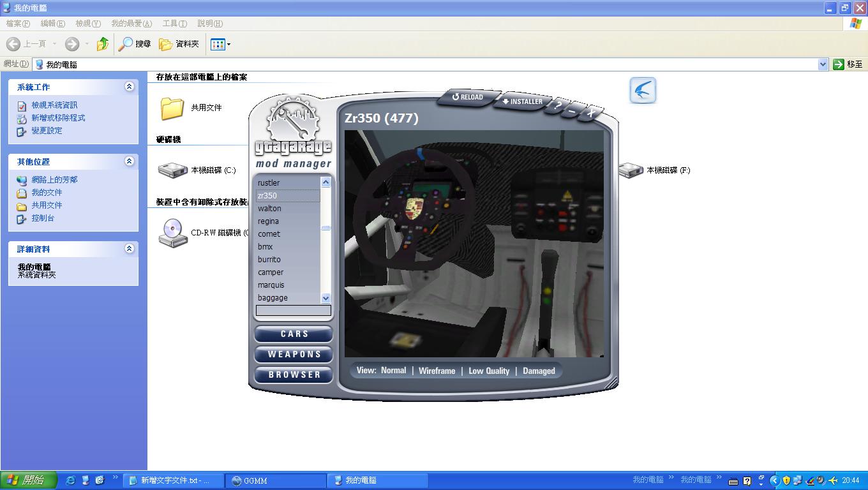Open the 檢視(V) menu
This screenshot has height=490, width=868.
88,24
